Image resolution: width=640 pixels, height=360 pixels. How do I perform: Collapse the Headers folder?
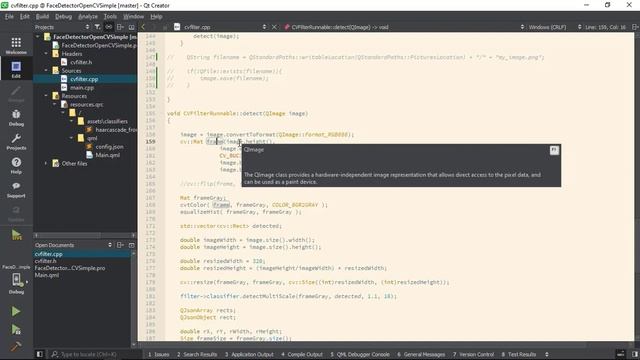point(46,53)
